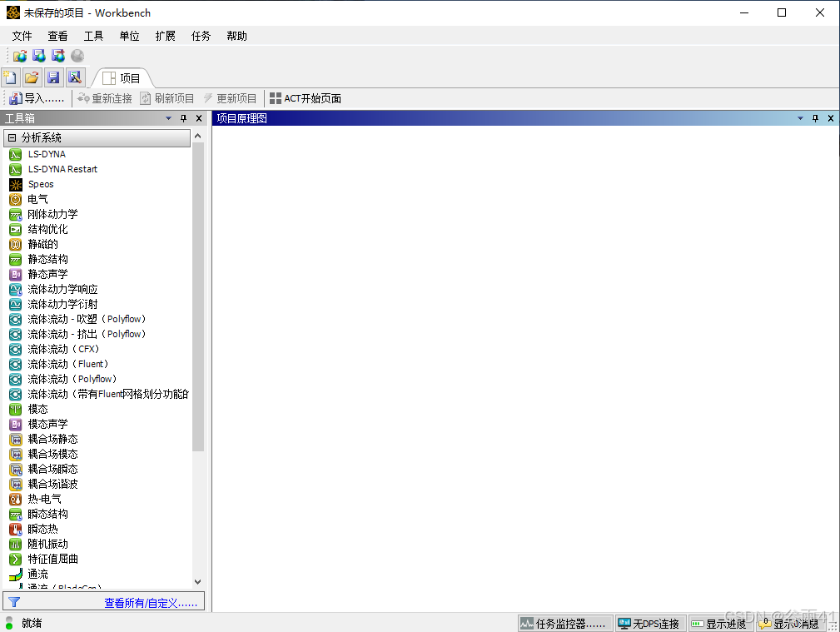Click the save project disk icon
The height and width of the screenshot is (632, 840).
(x=53, y=77)
